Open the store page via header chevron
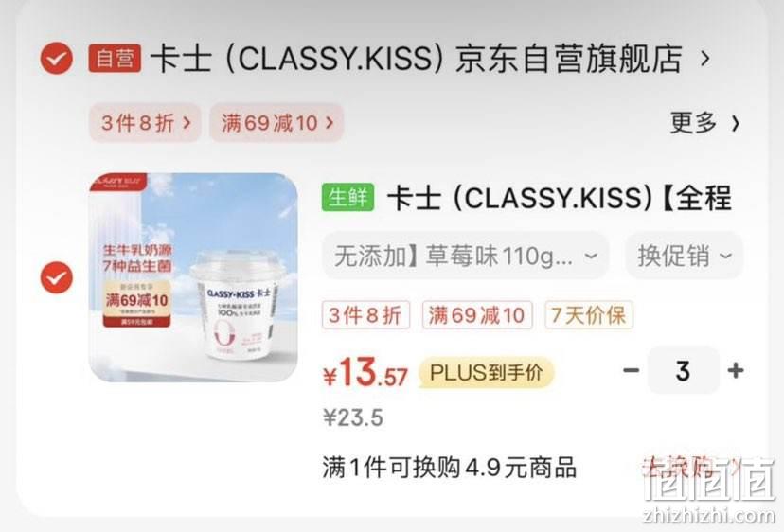The width and height of the screenshot is (784, 532). pyautogui.click(x=705, y=59)
